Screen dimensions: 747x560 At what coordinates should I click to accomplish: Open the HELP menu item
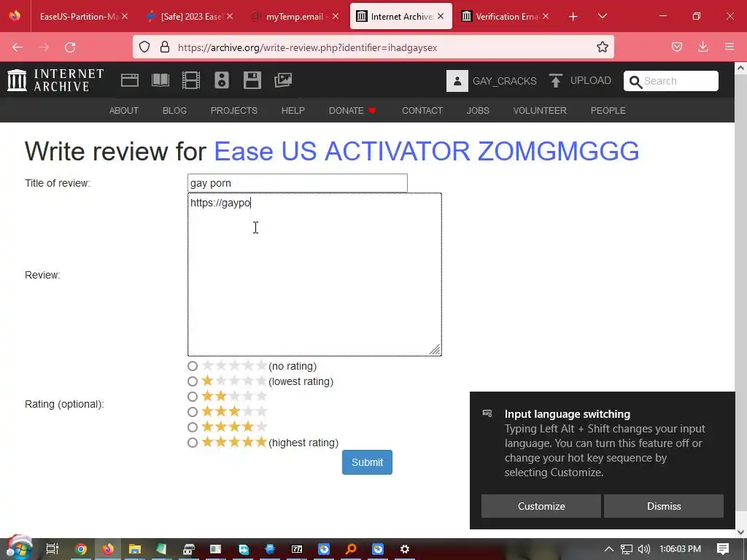293,111
